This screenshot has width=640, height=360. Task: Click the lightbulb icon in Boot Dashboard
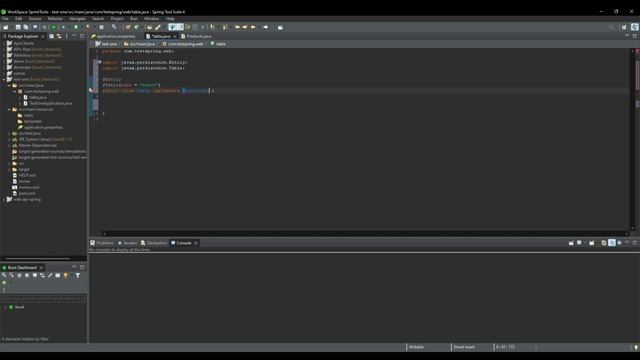tap(66, 276)
